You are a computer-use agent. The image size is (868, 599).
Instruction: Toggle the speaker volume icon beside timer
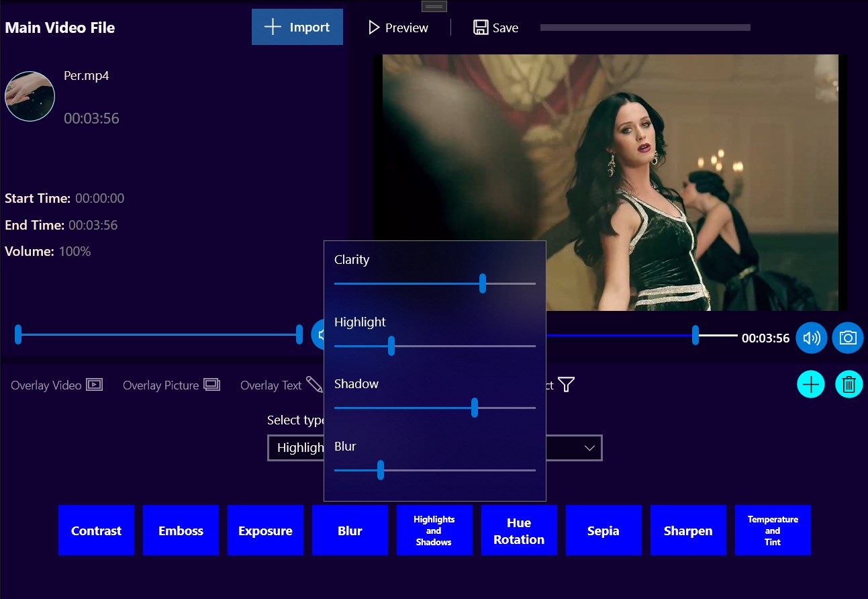coord(812,338)
